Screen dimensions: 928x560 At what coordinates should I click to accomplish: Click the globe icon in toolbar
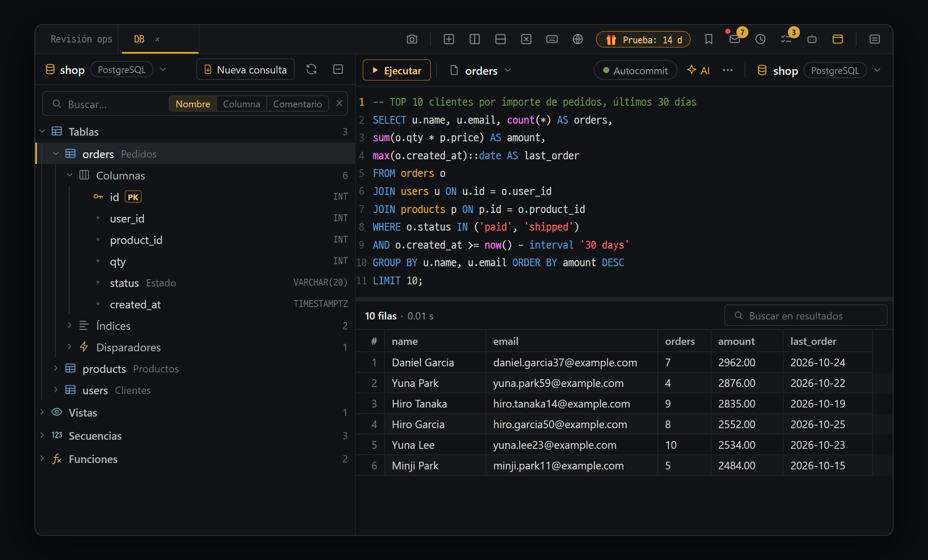577,40
